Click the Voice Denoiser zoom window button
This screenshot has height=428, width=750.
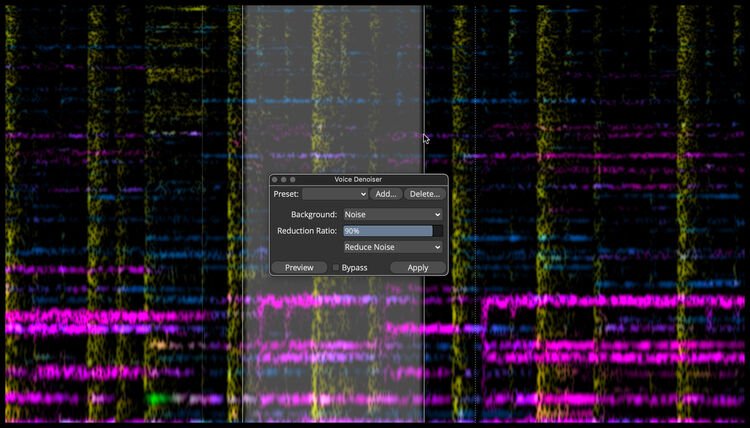click(293, 179)
